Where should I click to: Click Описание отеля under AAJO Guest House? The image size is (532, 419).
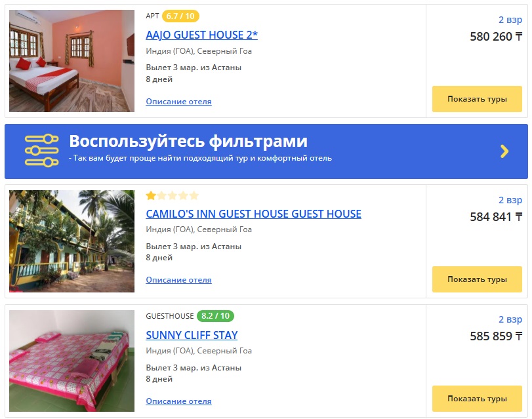pyautogui.click(x=179, y=102)
